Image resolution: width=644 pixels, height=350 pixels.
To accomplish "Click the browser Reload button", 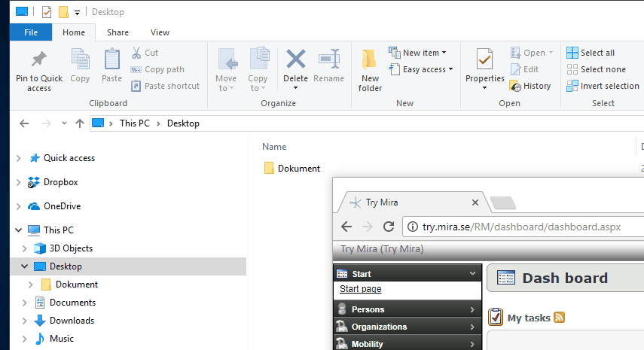I will (x=389, y=227).
